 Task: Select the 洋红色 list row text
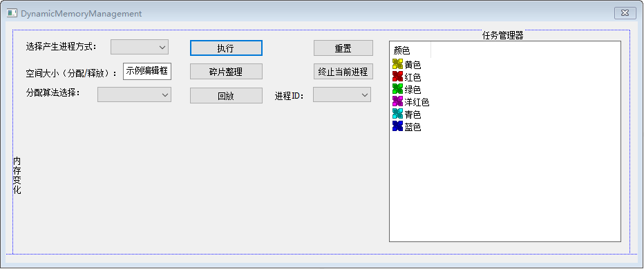coord(417,102)
